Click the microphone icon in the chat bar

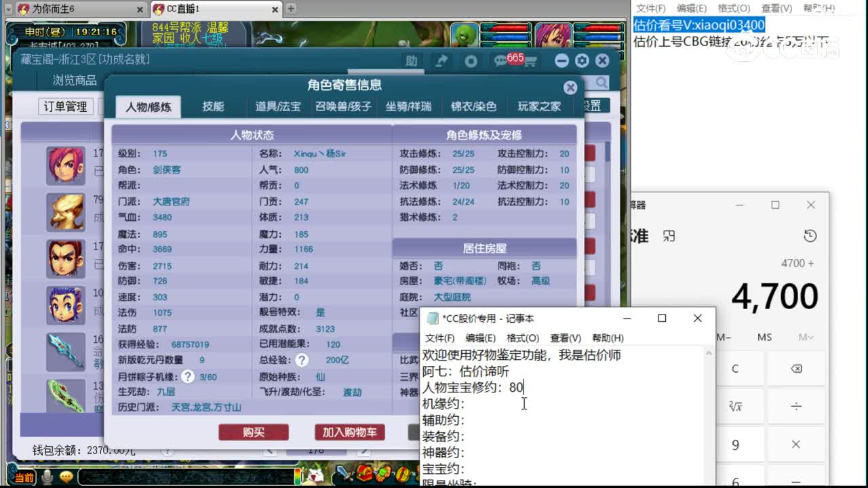pyautogui.click(x=46, y=477)
